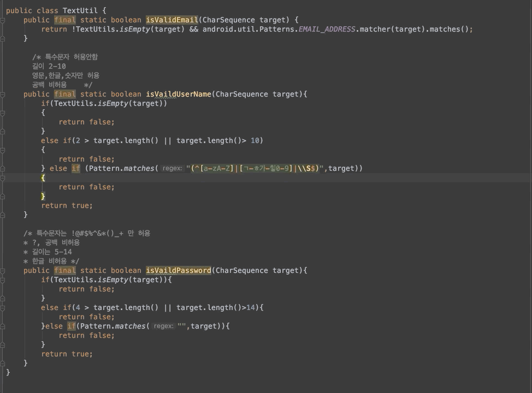Click the regex string containing [a-zA-Z]

[255, 168]
